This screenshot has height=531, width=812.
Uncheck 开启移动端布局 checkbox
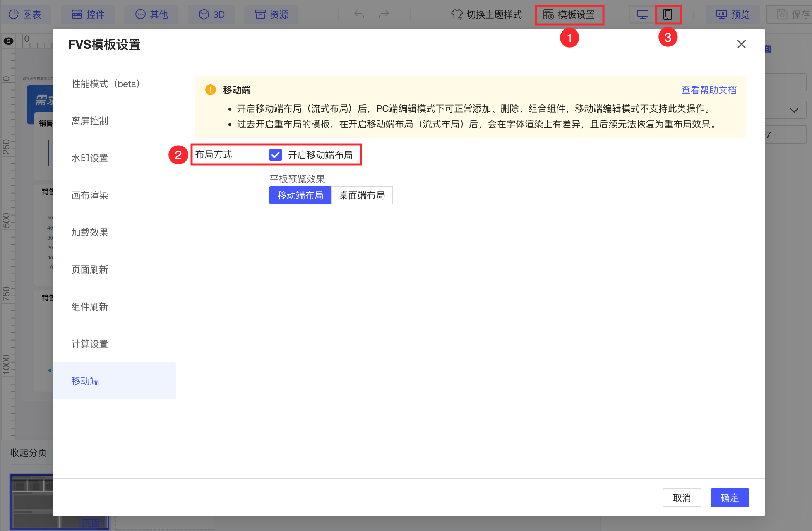click(x=276, y=155)
